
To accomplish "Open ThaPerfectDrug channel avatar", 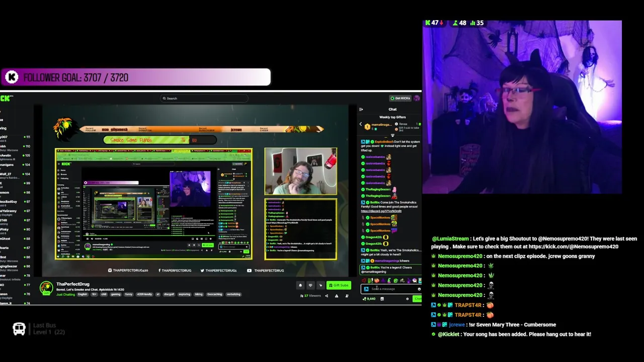I will click(x=46, y=288).
